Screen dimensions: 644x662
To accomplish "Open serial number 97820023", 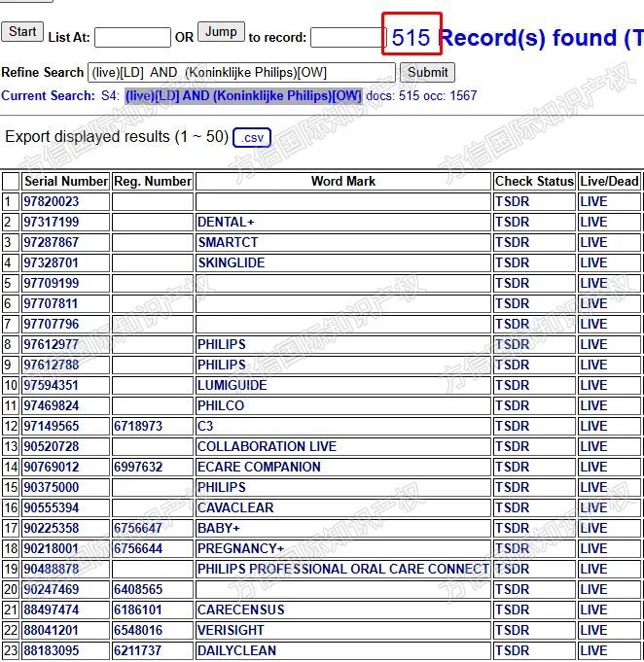I will [52, 202].
